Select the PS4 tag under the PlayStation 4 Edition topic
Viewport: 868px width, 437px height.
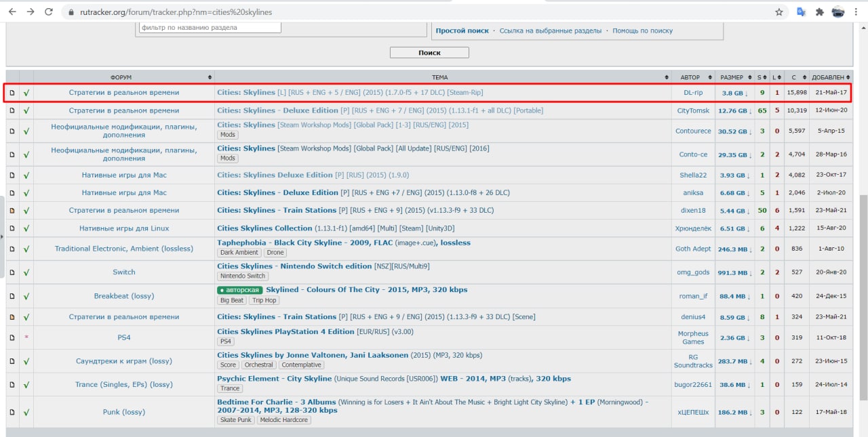point(226,341)
